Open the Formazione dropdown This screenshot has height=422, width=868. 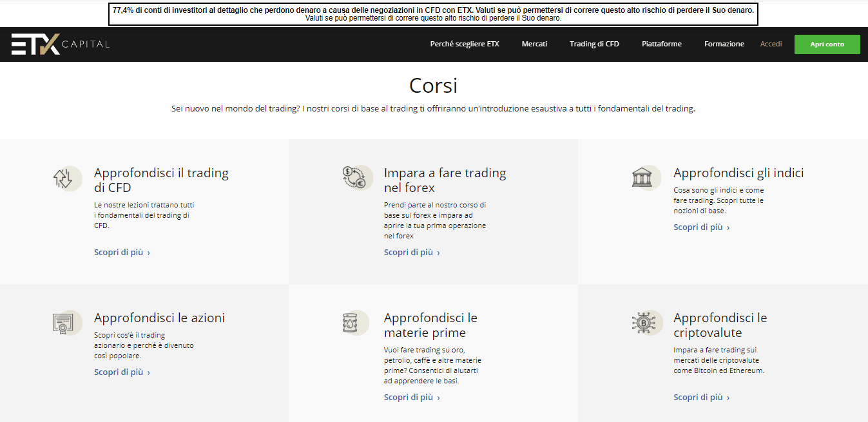[723, 44]
